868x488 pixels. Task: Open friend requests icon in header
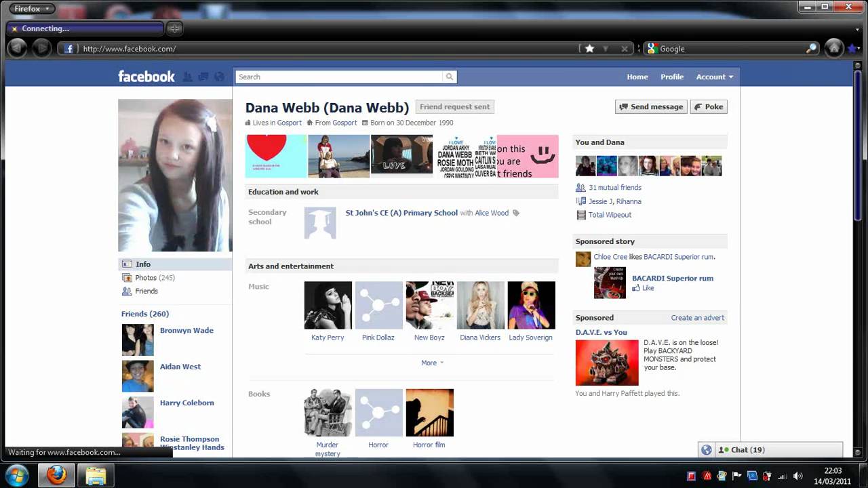pyautogui.click(x=188, y=77)
